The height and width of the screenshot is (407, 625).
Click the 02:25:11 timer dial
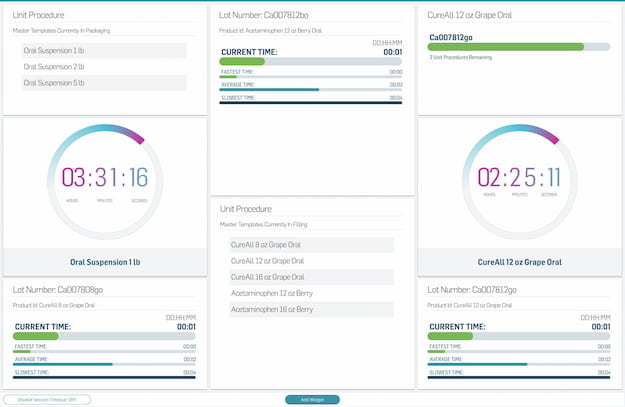[x=519, y=182]
